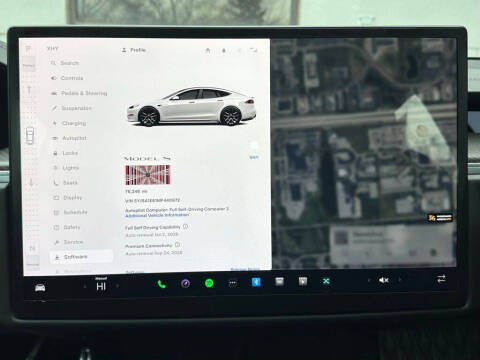Tap the Autopilot Computer description text
This screenshot has width=480, height=360.
177,210
